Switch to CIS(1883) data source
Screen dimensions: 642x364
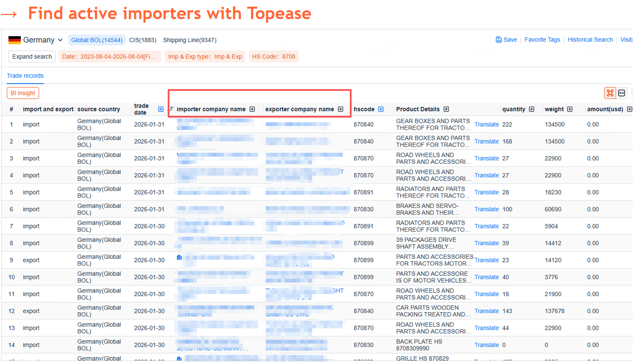143,40
